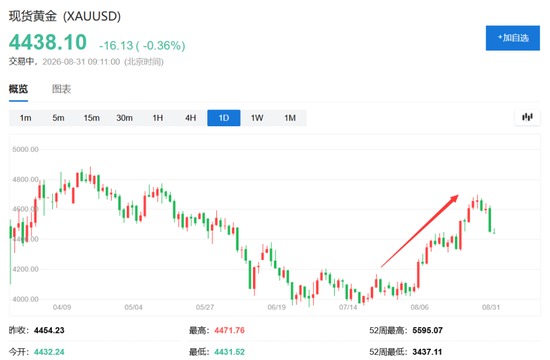Image resolution: width=550 pixels, height=360 pixels.
Task: Click the 52周最高 value 5595.07
Action: (428, 330)
